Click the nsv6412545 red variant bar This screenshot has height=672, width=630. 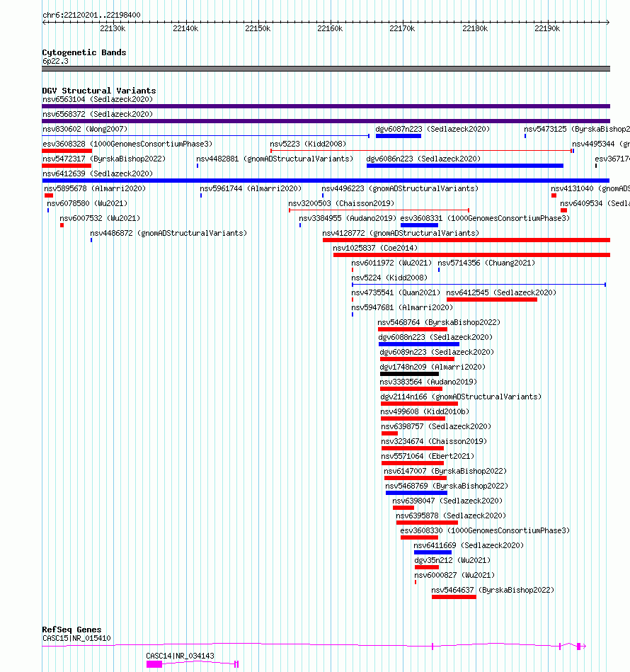click(492, 300)
